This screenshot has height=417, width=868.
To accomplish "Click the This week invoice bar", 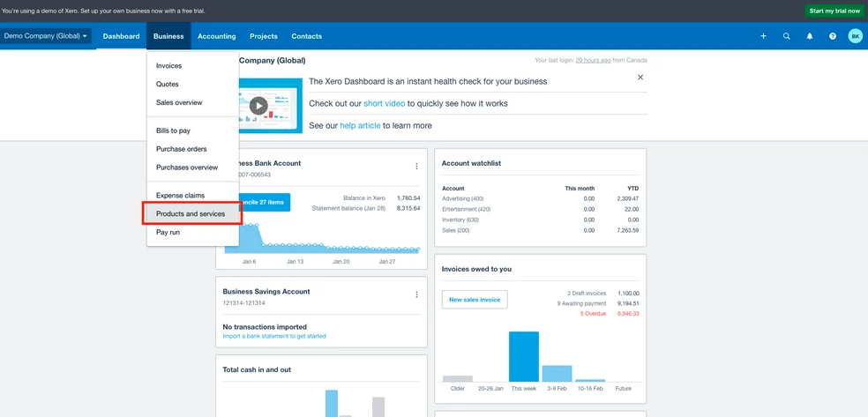I will tap(524, 357).
